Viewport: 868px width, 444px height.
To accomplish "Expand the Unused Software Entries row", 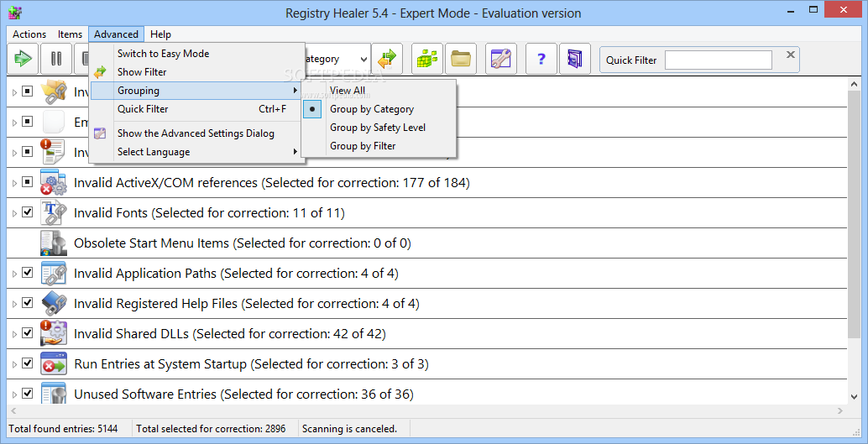I will (x=14, y=394).
